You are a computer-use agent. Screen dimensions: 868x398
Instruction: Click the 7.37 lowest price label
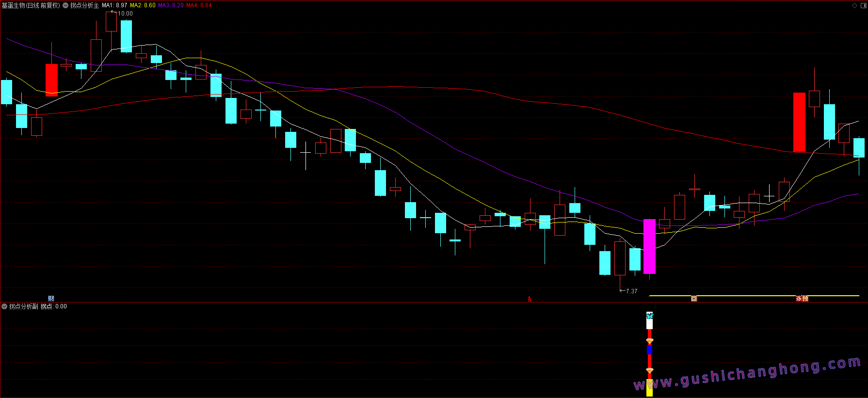[x=628, y=291]
